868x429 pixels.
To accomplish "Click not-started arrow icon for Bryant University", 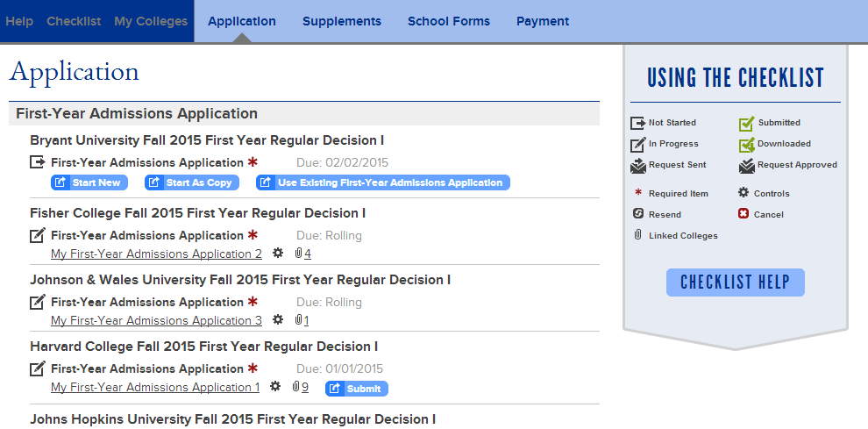I will (x=38, y=162).
